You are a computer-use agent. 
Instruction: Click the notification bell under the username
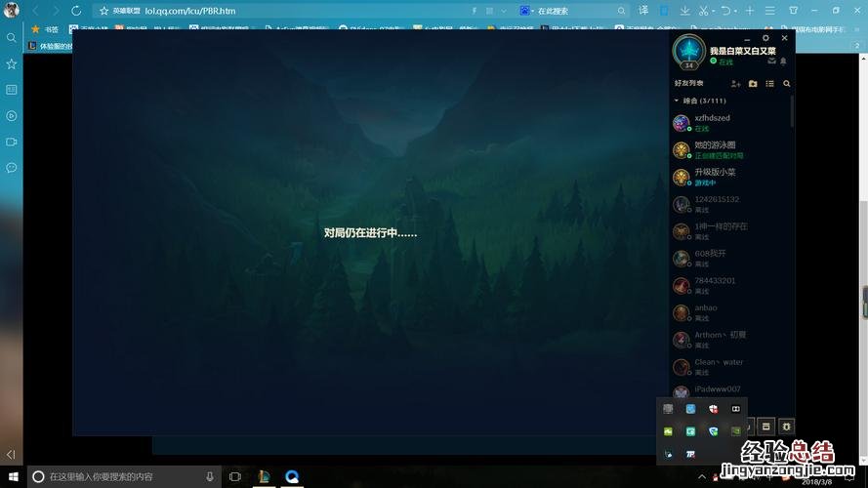pyautogui.click(x=783, y=61)
